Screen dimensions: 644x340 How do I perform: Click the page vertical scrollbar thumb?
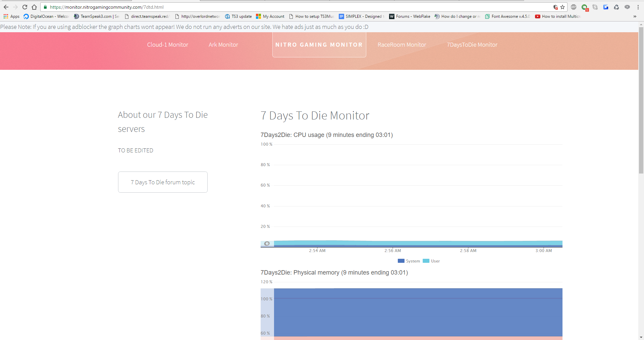641,100
